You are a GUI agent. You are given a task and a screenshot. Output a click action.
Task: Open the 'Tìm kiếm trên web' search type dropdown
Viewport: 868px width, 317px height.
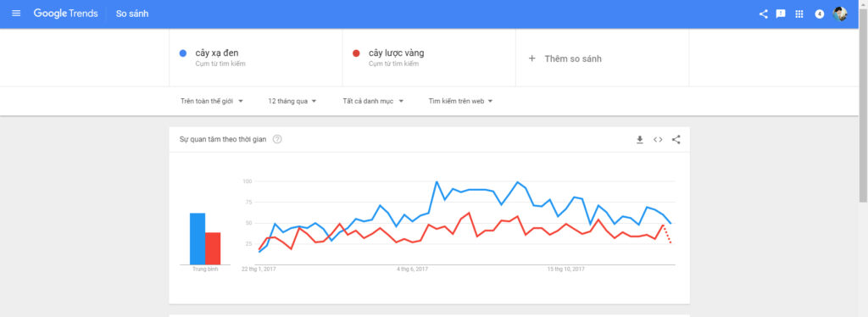click(460, 101)
